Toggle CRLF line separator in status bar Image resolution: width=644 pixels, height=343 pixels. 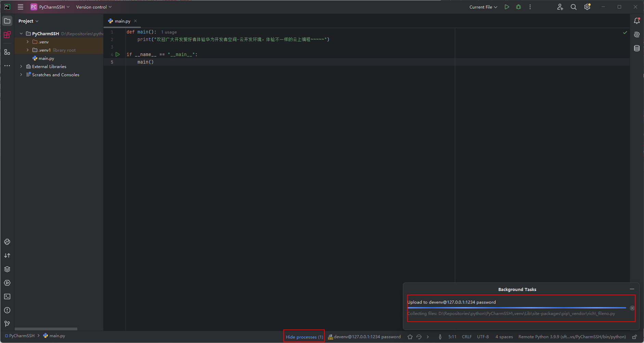[467, 337]
